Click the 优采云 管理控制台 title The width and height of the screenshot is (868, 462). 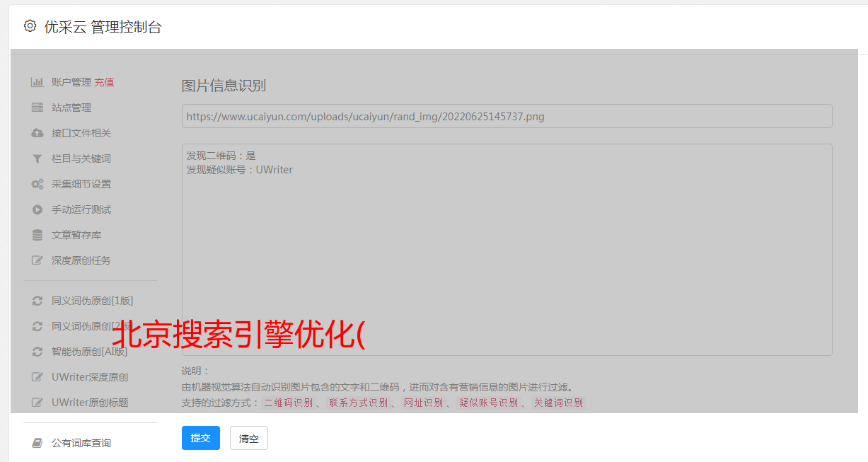[x=103, y=27]
